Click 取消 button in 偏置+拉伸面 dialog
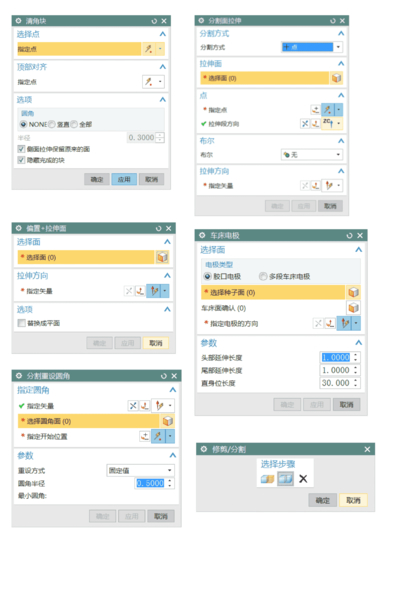 (156, 343)
